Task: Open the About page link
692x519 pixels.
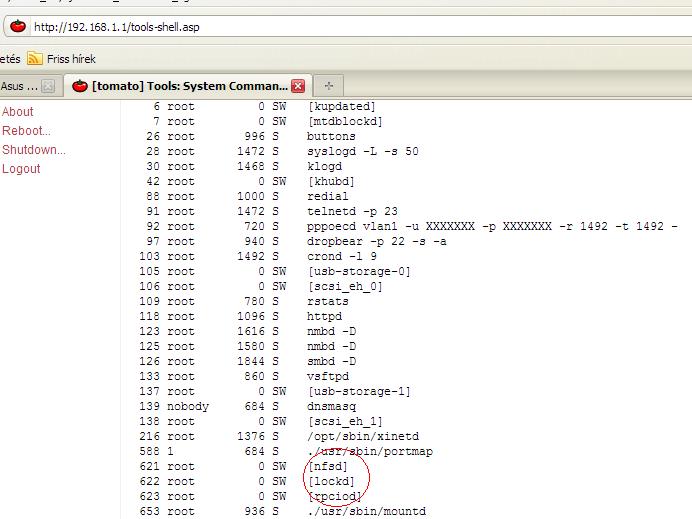Action: [18, 112]
